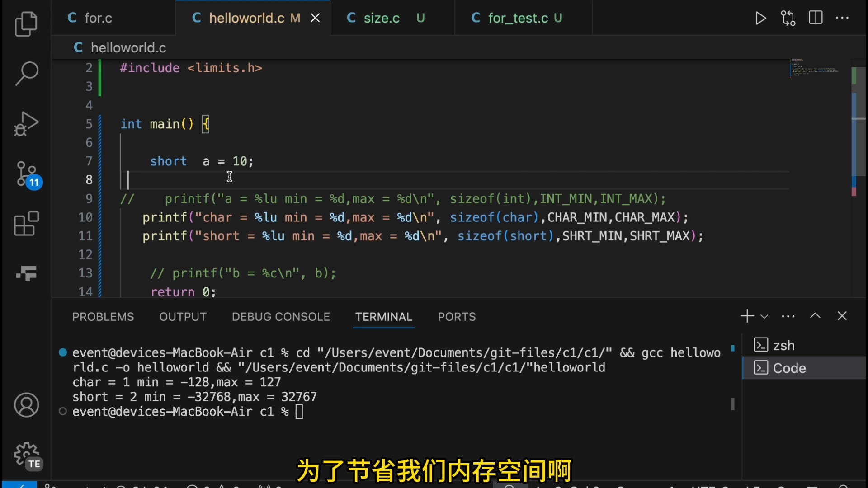Open the Search view in the activity bar
The width and height of the screenshot is (868, 488).
26,73
